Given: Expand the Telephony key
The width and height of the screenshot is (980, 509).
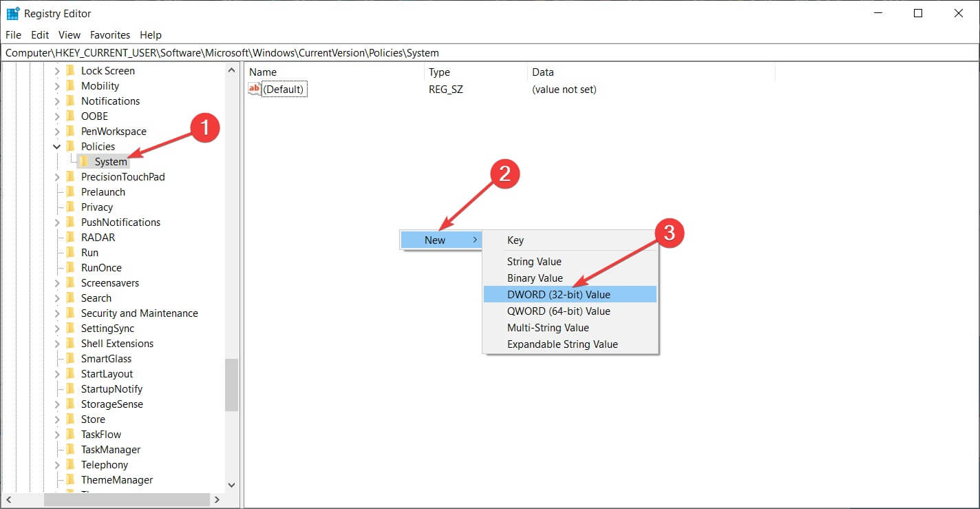Looking at the screenshot, I should point(57,464).
